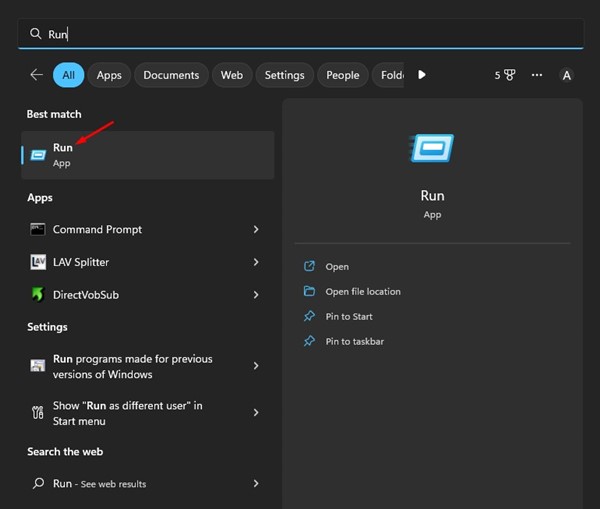Choose Pin to taskbar
600x509 pixels.
(355, 341)
